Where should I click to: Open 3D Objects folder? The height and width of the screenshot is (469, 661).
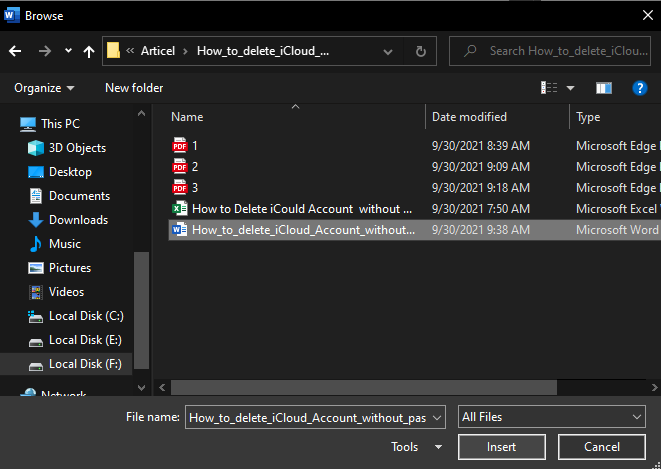click(x=67, y=148)
